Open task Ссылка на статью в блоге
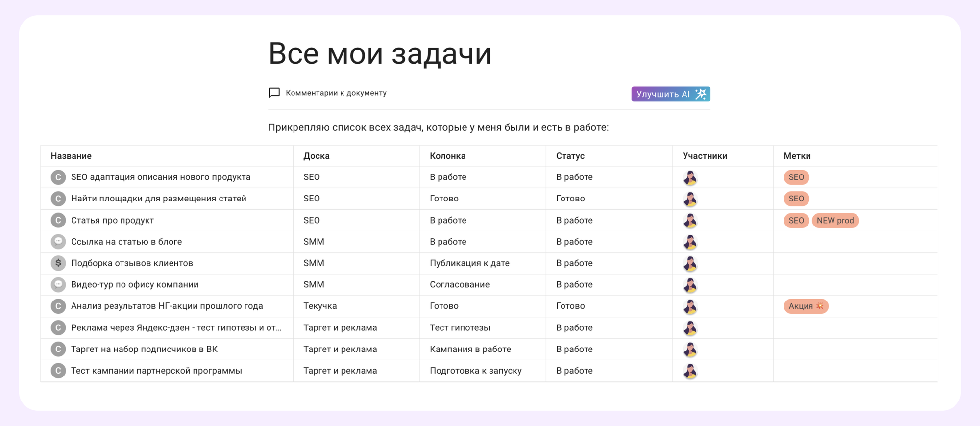Image resolution: width=980 pixels, height=426 pixels. pyautogui.click(x=126, y=242)
